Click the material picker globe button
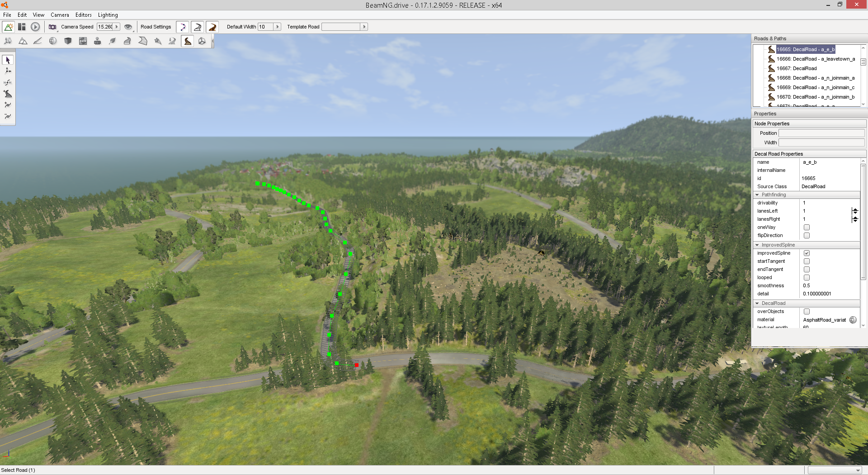Image resolution: width=868 pixels, height=475 pixels. pos(853,320)
